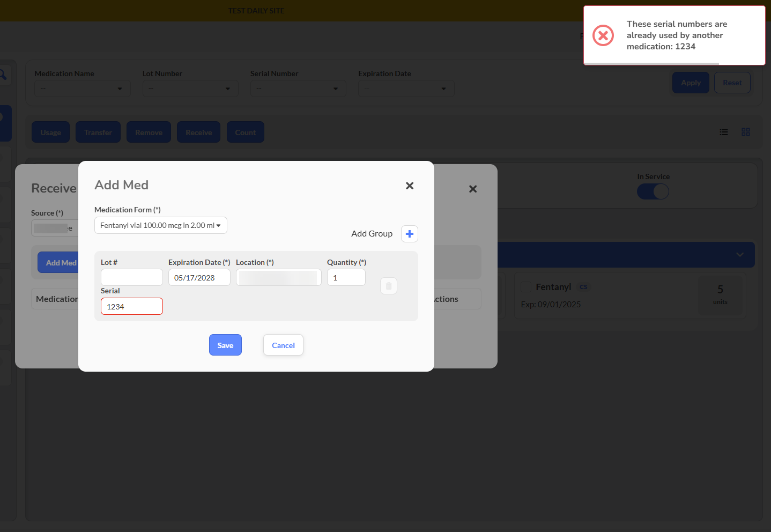This screenshot has width=771, height=532.
Task: Close the Add Med dialog with X
Action: 410,186
